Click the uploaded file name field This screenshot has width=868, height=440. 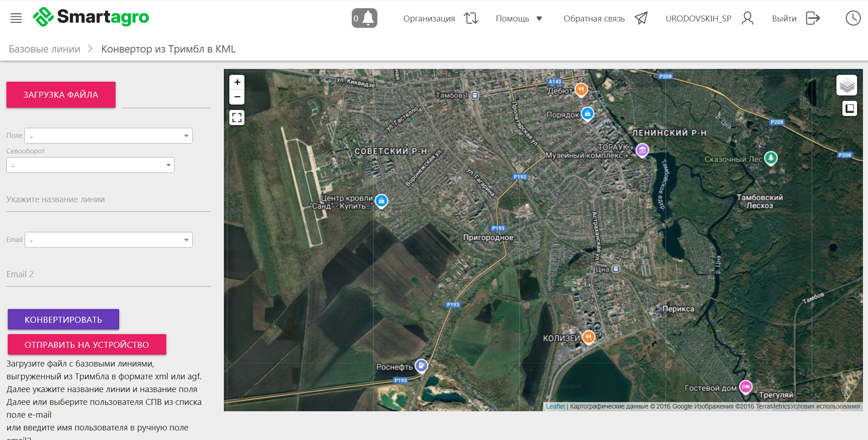[x=166, y=98]
